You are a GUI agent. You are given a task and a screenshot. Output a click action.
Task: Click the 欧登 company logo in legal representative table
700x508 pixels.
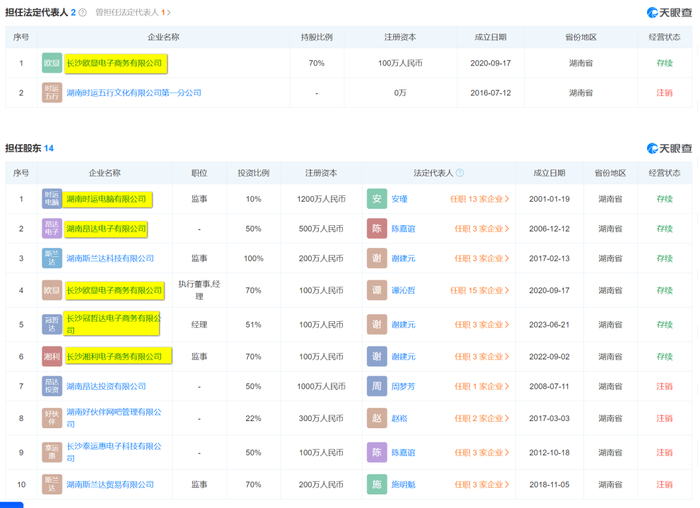click(52, 63)
